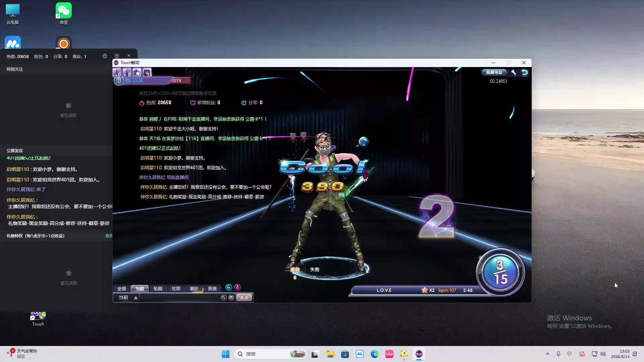
Task: Open the emoji smiley picker in chat
Action: click(231, 298)
